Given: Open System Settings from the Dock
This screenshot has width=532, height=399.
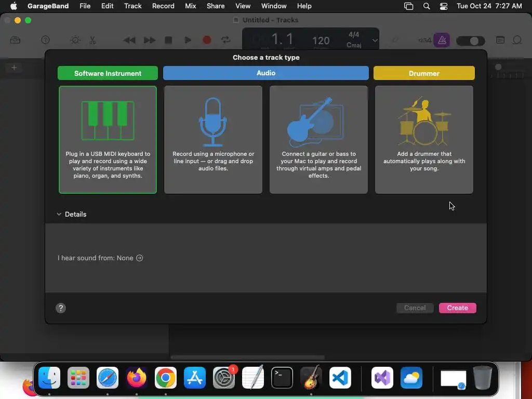Looking at the screenshot, I should tap(224, 378).
